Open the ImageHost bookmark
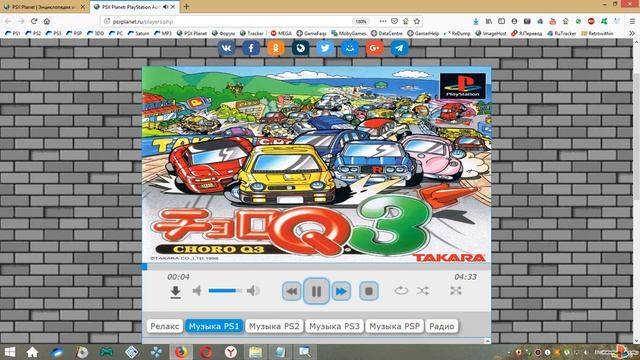Screen dimensions: 640x360 point(491,33)
